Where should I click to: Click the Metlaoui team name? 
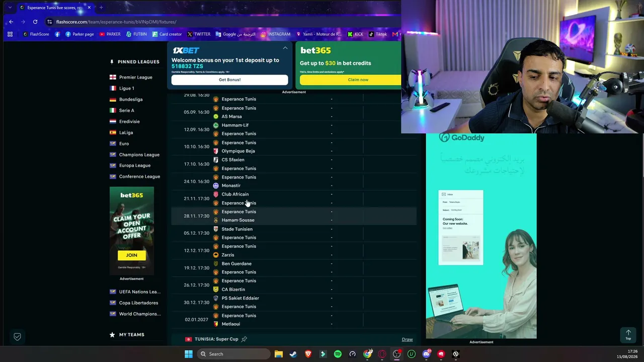pos(231,324)
